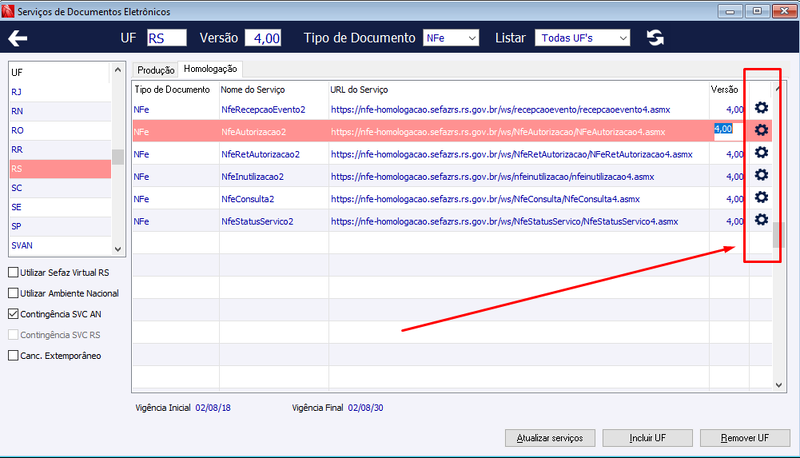Open settings gear for NfeRecepcaoEvento2 row
The image size is (800, 458).
(761, 108)
